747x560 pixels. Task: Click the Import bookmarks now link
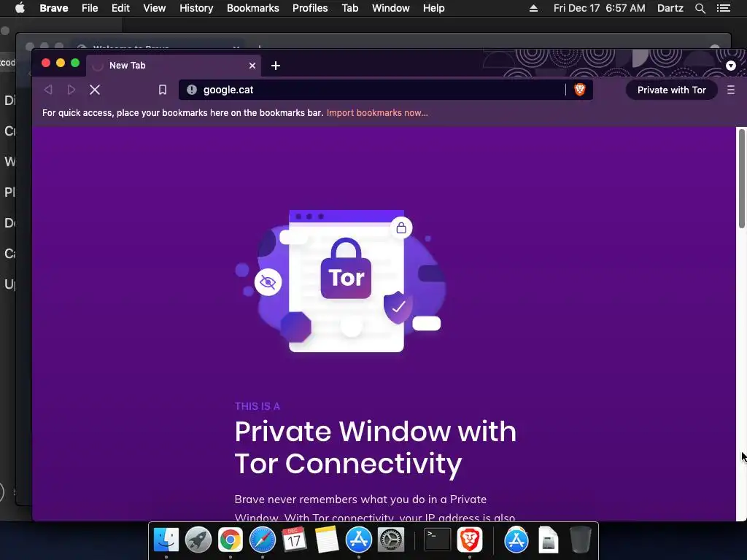click(377, 113)
